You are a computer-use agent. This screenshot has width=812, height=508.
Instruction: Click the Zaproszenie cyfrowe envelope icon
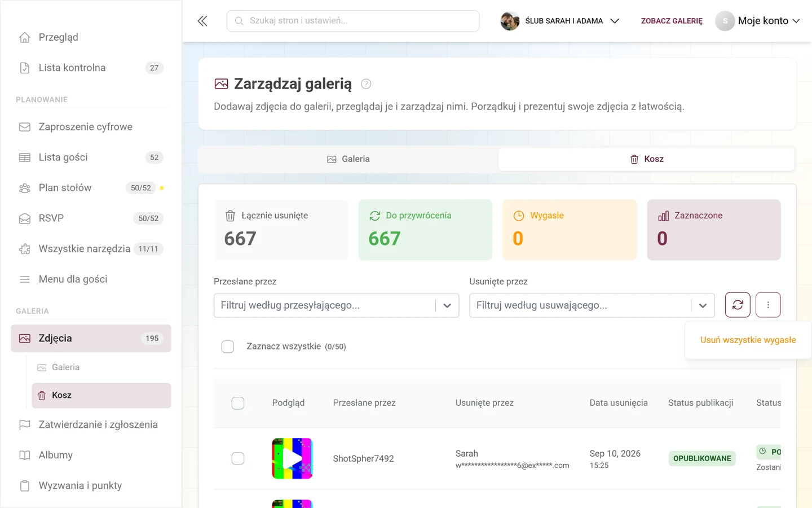tap(25, 127)
